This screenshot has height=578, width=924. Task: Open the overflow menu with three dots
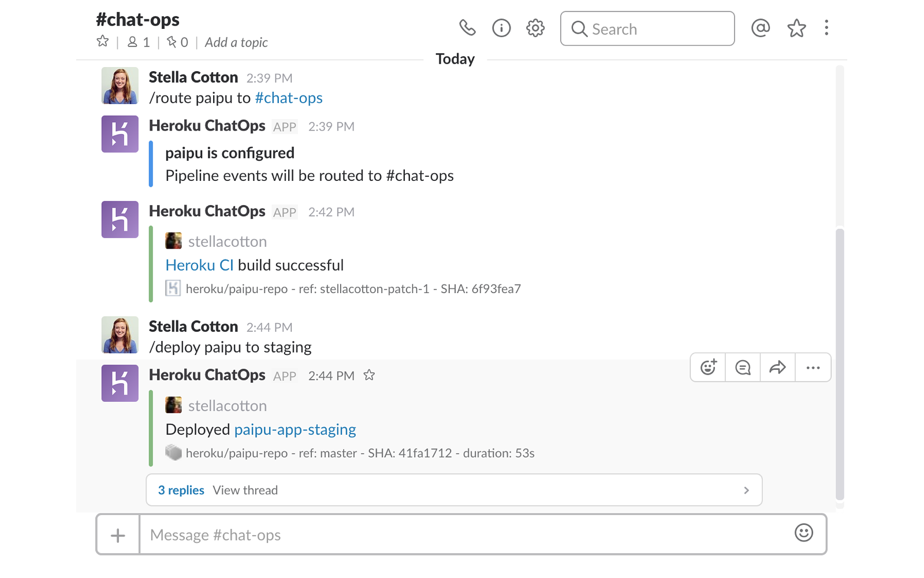click(827, 27)
